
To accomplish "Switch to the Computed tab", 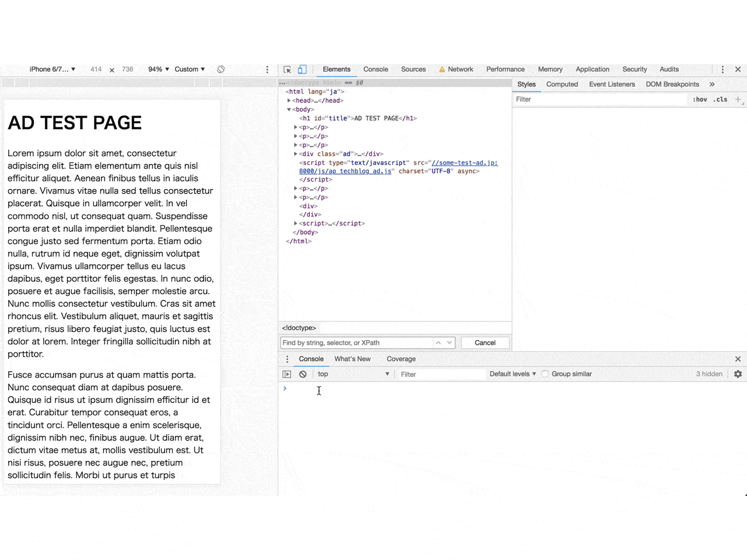I will click(x=561, y=84).
